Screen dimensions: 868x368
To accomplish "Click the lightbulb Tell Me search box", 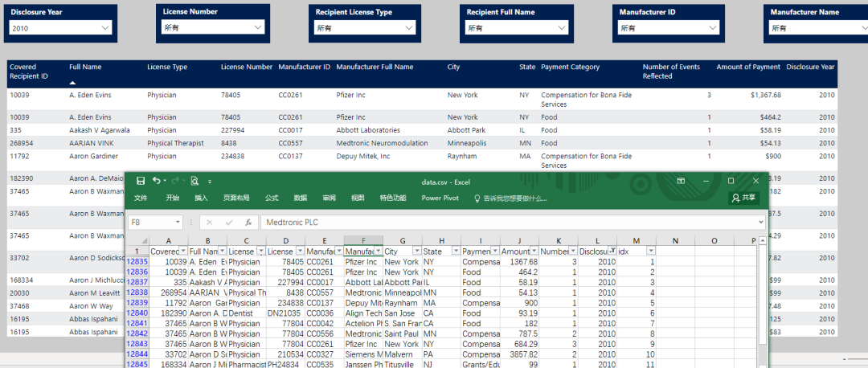I will point(511,198).
